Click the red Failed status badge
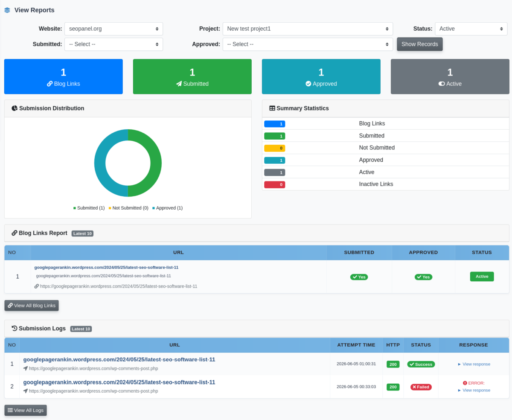512x420 pixels. click(x=421, y=387)
